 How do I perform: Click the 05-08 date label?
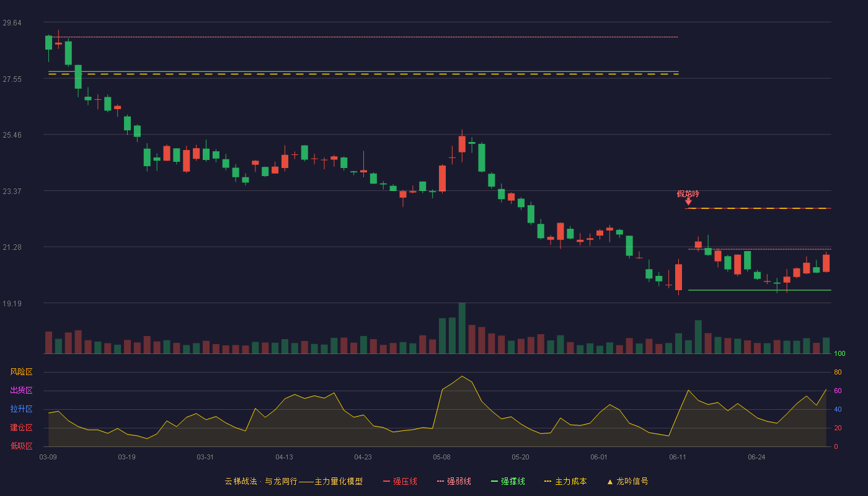click(441, 457)
